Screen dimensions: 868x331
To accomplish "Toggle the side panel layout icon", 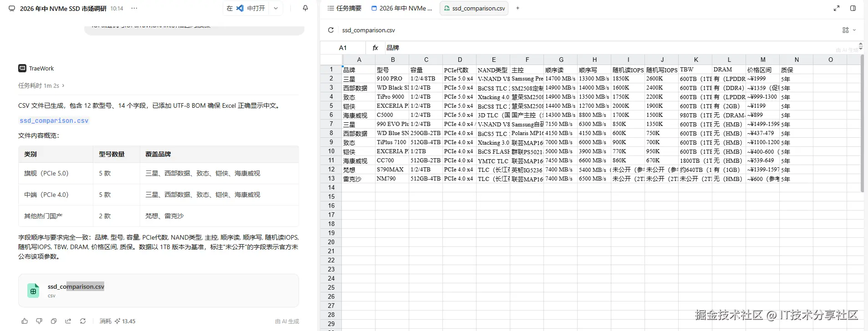I will [x=853, y=8].
